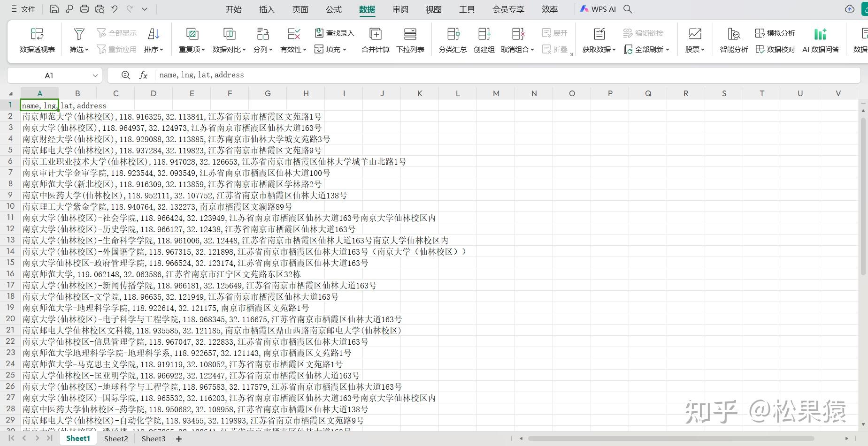Switch to the 公式 ribbon tab
Viewport: 868px width, 446px height.
(x=334, y=9)
